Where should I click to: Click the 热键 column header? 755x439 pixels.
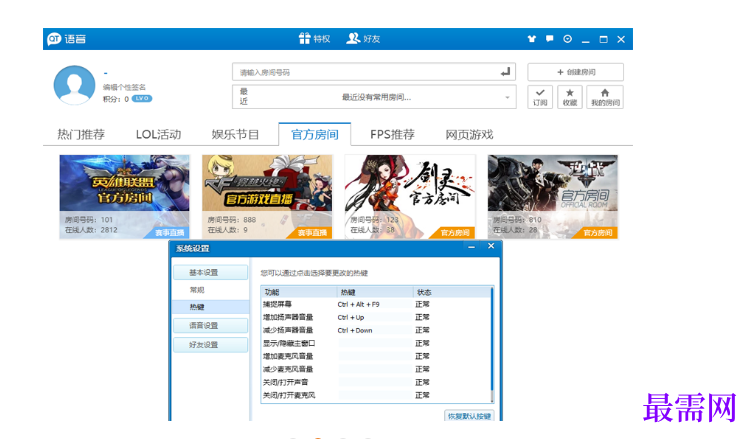click(376, 292)
